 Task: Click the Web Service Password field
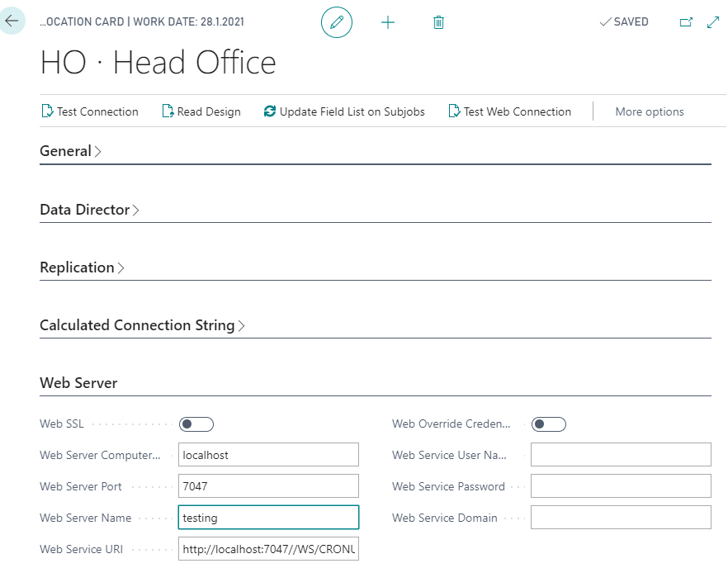621,486
